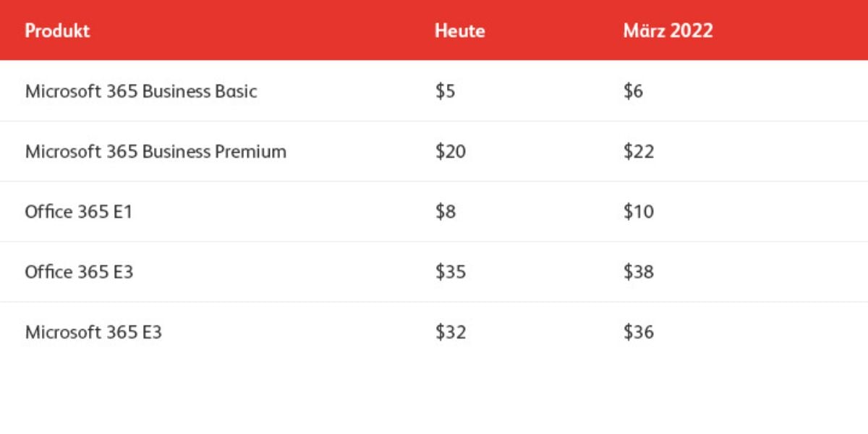Select the Microsoft 365 Business Basic product name
868x434 pixels.
tap(141, 91)
